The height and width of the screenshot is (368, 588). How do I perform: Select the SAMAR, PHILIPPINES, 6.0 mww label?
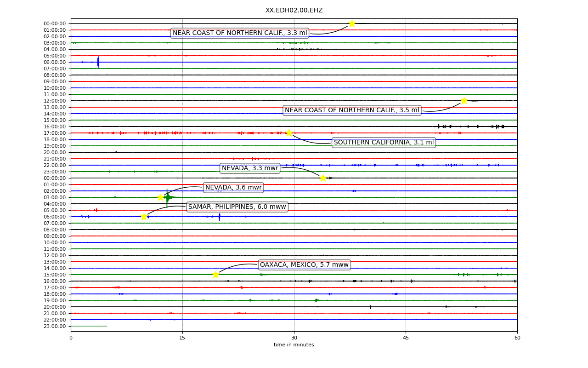[x=237, y=207]
